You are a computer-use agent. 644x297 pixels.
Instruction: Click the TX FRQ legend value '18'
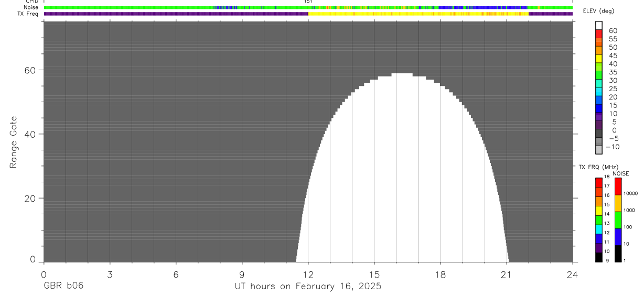coord(607,177)
